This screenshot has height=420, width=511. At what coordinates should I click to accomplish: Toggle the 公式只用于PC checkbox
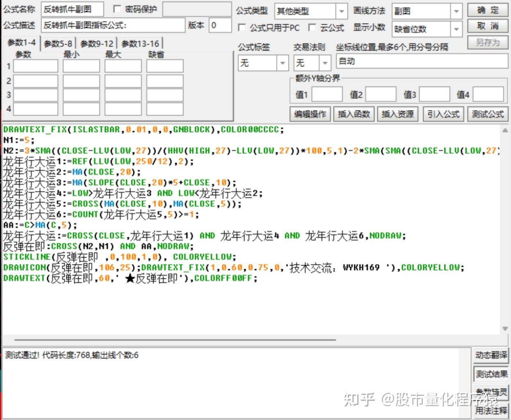click(x=242, y=27)
